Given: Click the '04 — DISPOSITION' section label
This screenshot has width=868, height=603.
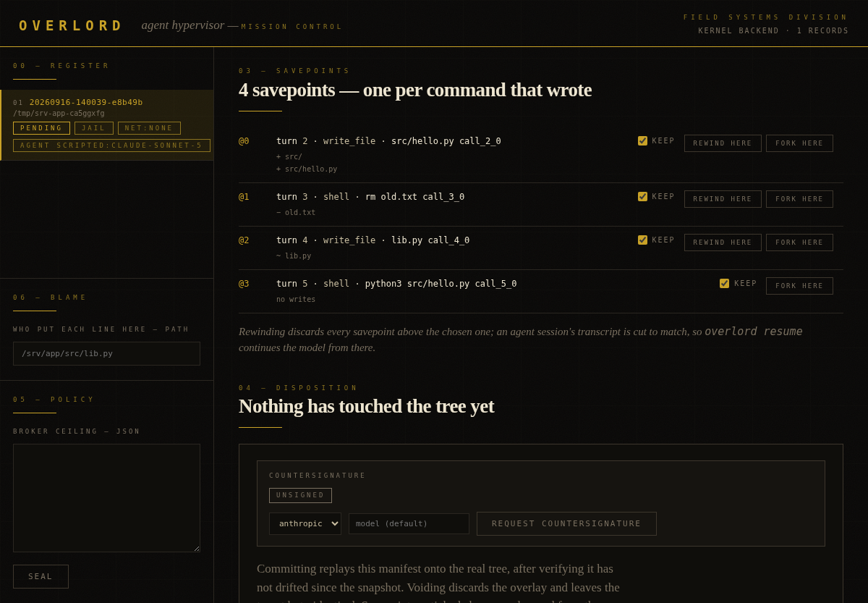Looking at the screenshot, I should coord(299,388).
